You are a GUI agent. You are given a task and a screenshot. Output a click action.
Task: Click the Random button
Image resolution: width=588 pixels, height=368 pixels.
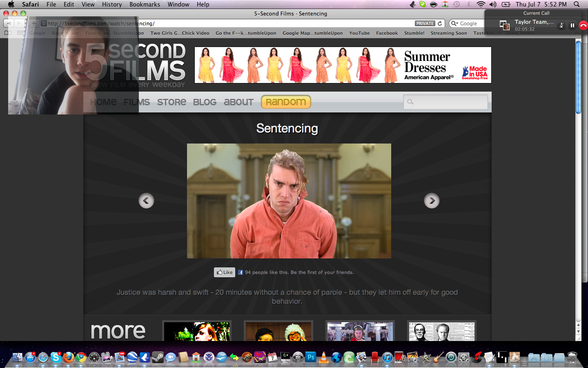[286, 102]
